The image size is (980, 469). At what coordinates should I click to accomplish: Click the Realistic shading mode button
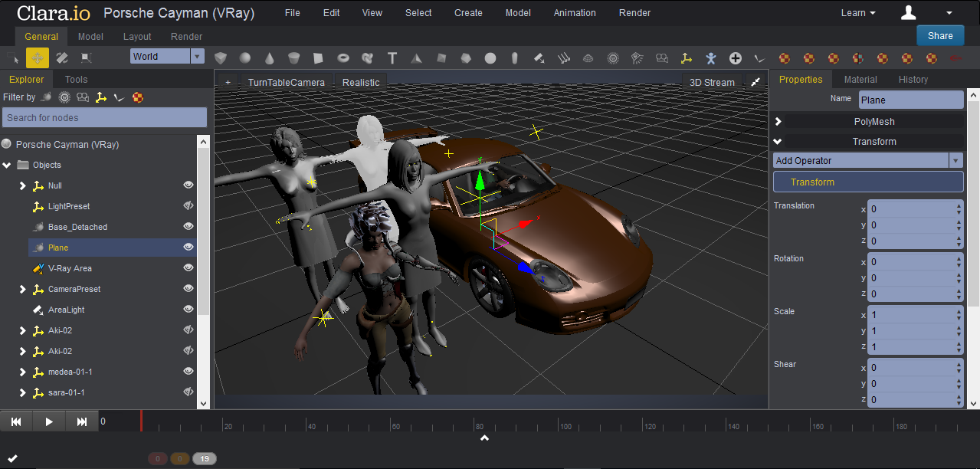coord(361,82)
